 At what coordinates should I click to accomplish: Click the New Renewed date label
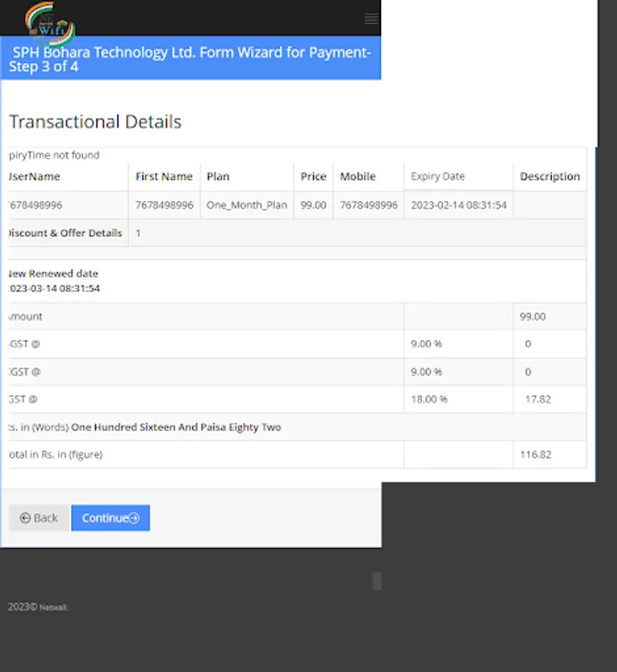point(54,273)
